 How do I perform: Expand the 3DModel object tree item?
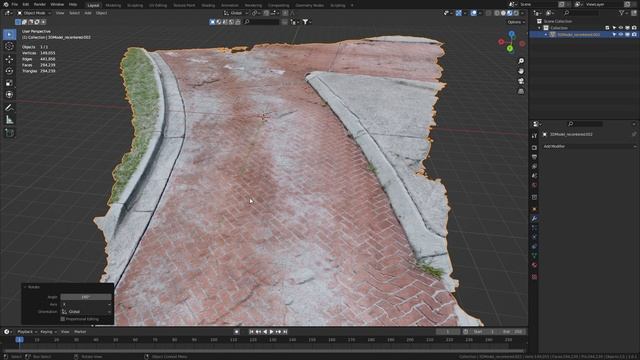click(546, 35)
